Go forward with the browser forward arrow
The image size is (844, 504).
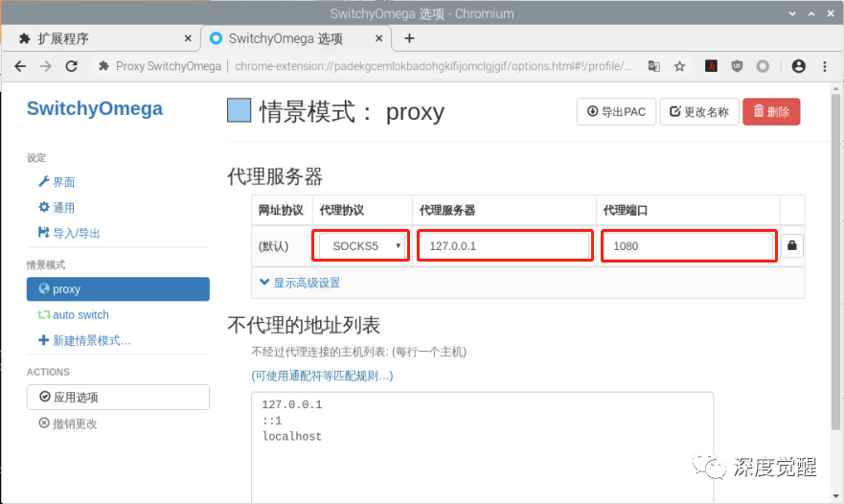coord(46,66)
